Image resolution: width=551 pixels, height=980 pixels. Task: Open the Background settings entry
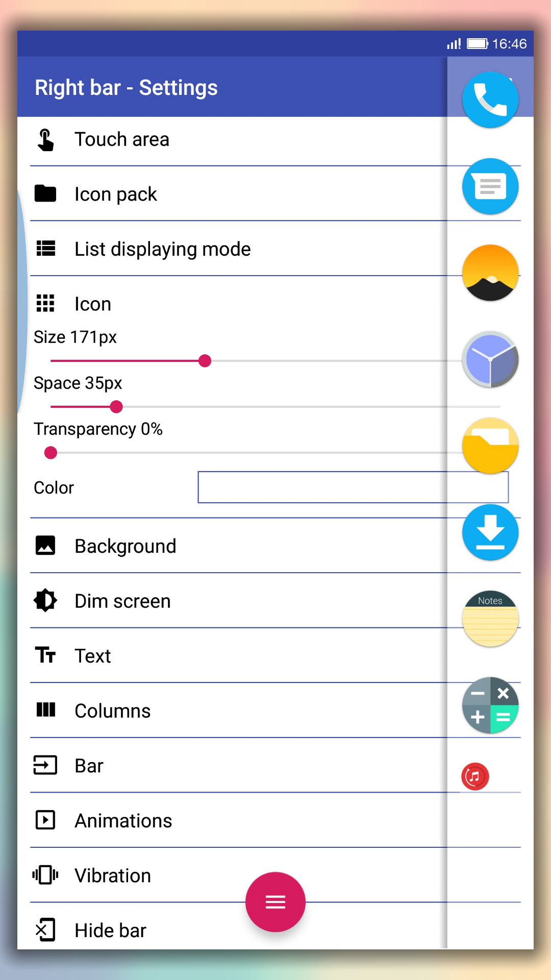pyautogui.click(x=126, y=546)
